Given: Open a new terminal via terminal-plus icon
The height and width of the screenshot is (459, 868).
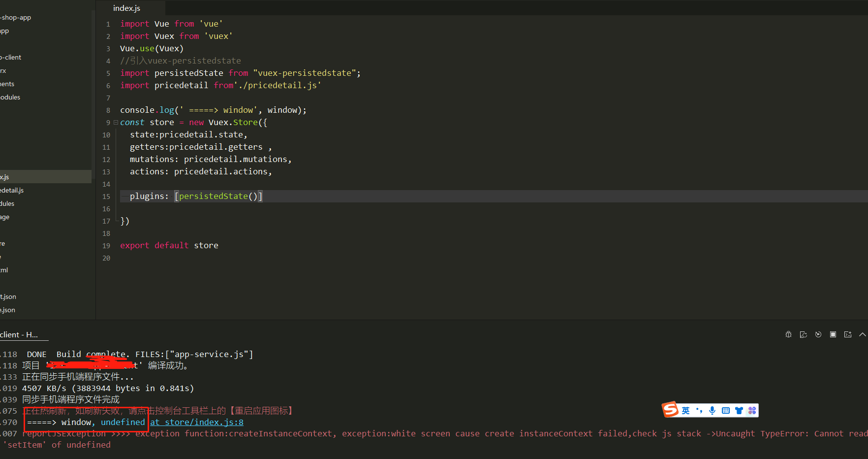Looking at the screenshot, I should 848,334.
